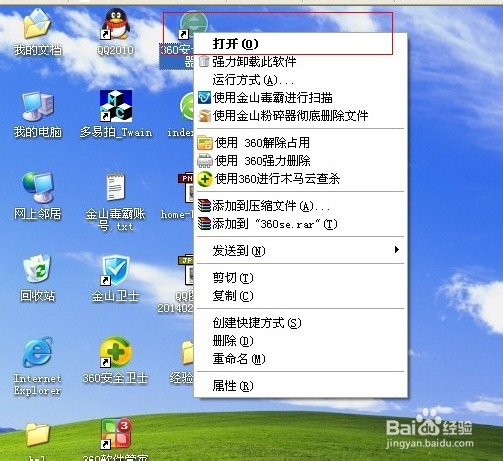
Task: Select the 360 browser icon above the menu
Action: tap(193, 24)
